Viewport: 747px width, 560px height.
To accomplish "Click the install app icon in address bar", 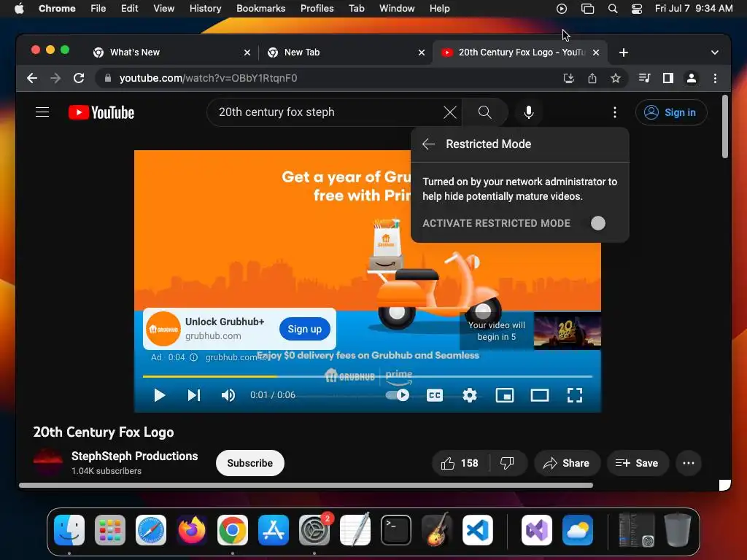I will pos(569,78).
